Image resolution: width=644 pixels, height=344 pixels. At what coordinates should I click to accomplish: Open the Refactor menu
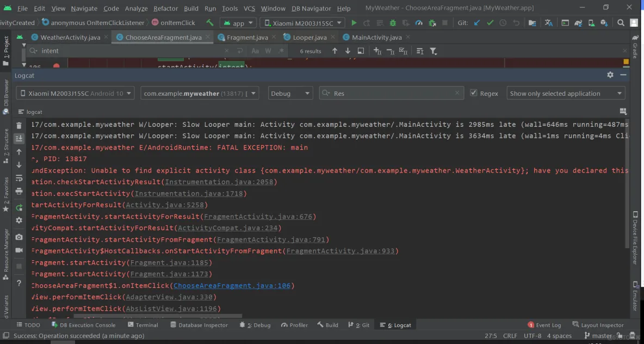tap(166, 8)
